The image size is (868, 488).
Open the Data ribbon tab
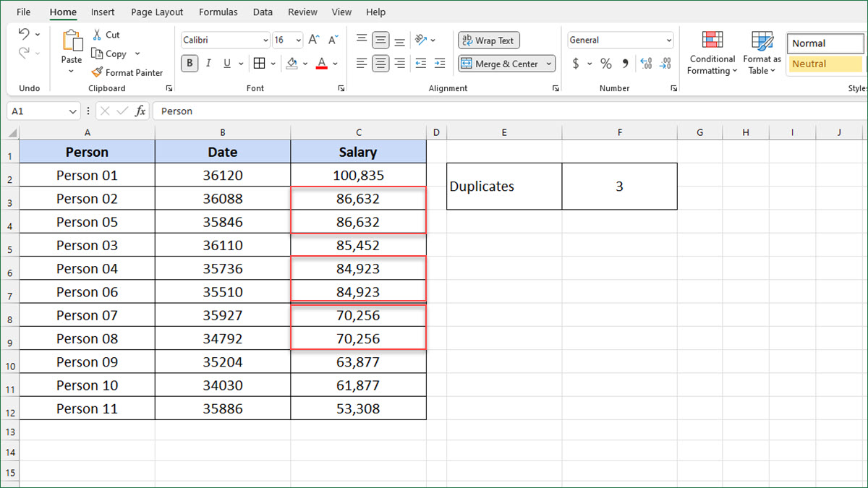[263, 12]
